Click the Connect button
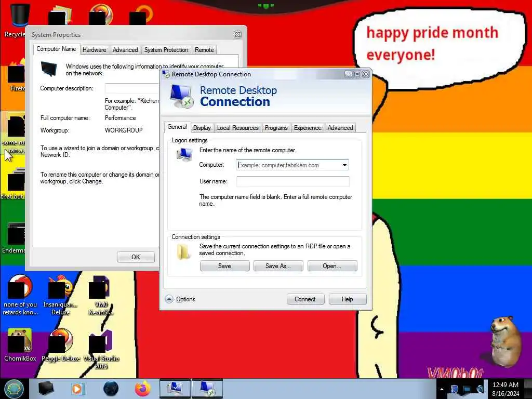Screen dimensions: 532x399 click(x=305, y=299)
